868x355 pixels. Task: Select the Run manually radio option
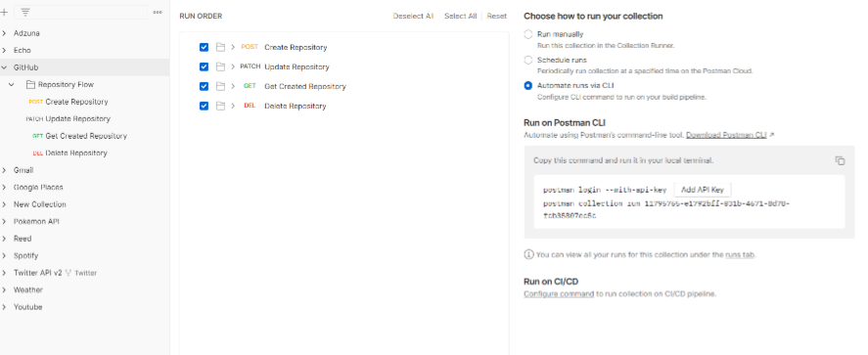point(528,34)
